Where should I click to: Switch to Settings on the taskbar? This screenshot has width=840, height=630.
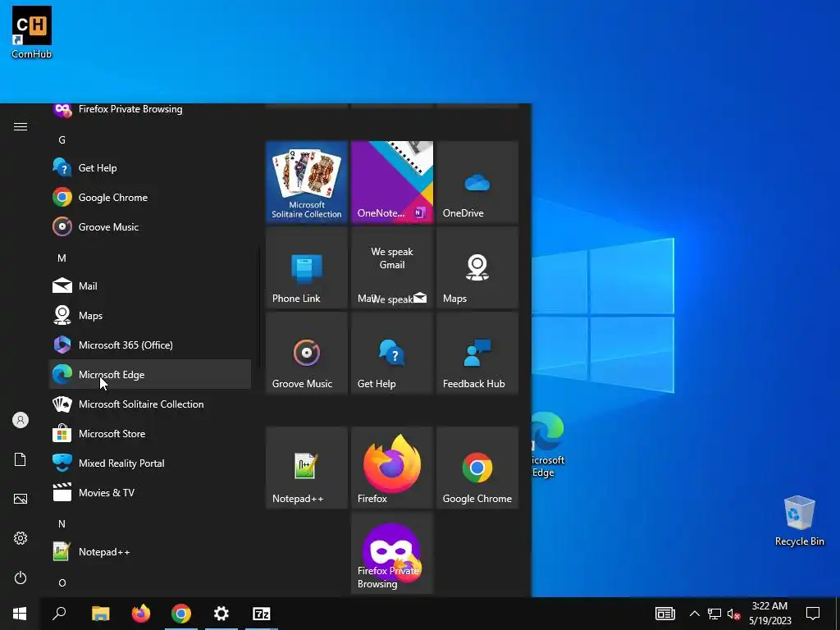pyautogui.click(x=221, y=614)
